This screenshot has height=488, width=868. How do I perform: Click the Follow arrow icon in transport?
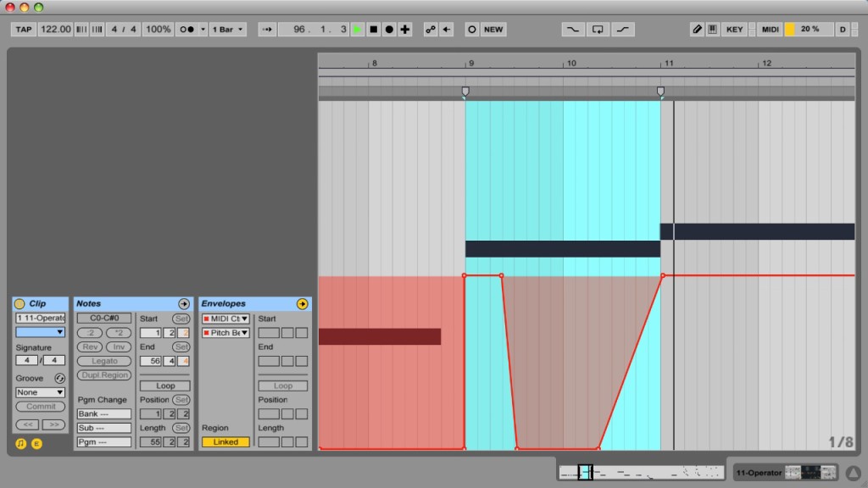[x=266, y=29]
